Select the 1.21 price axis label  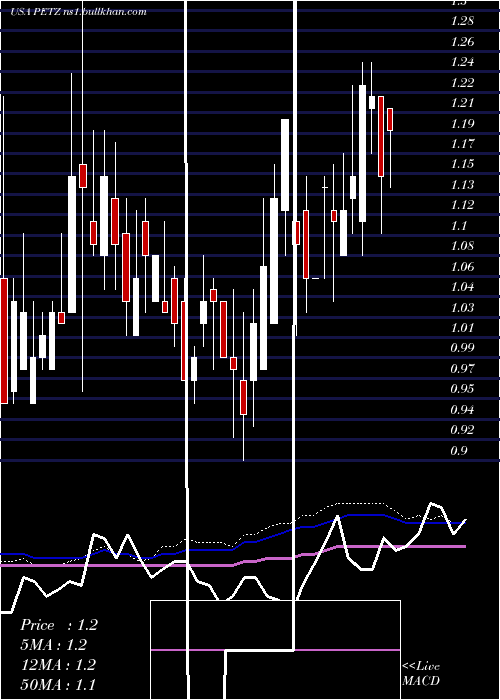coord(462,103)
